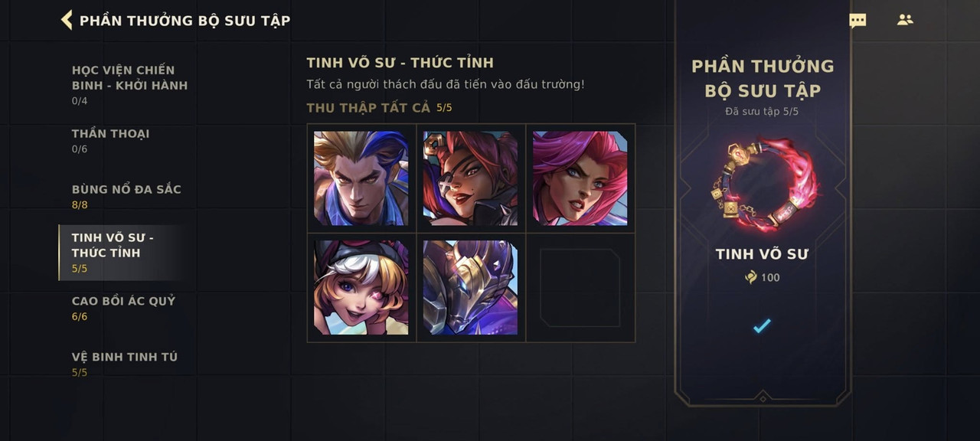Viewport: 980px width, 441px height.
Task: Select the pink-haired female champion portrait
Action: click(580, 178)
